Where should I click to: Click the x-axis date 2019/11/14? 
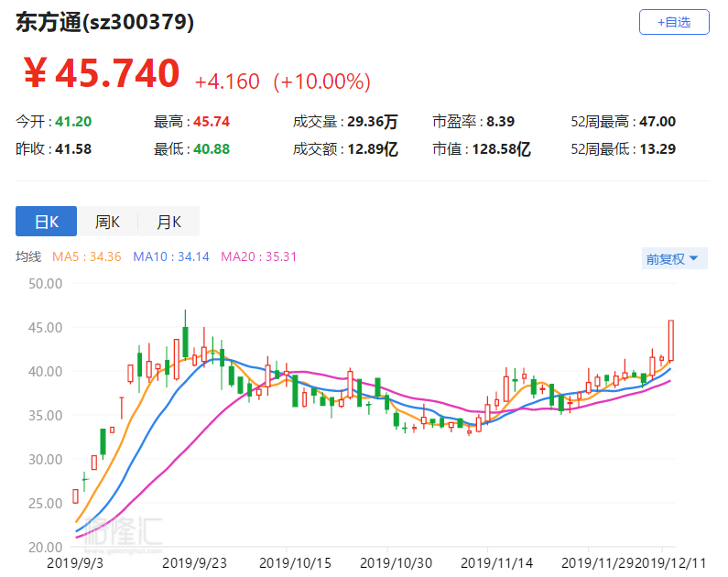point(497,563)
